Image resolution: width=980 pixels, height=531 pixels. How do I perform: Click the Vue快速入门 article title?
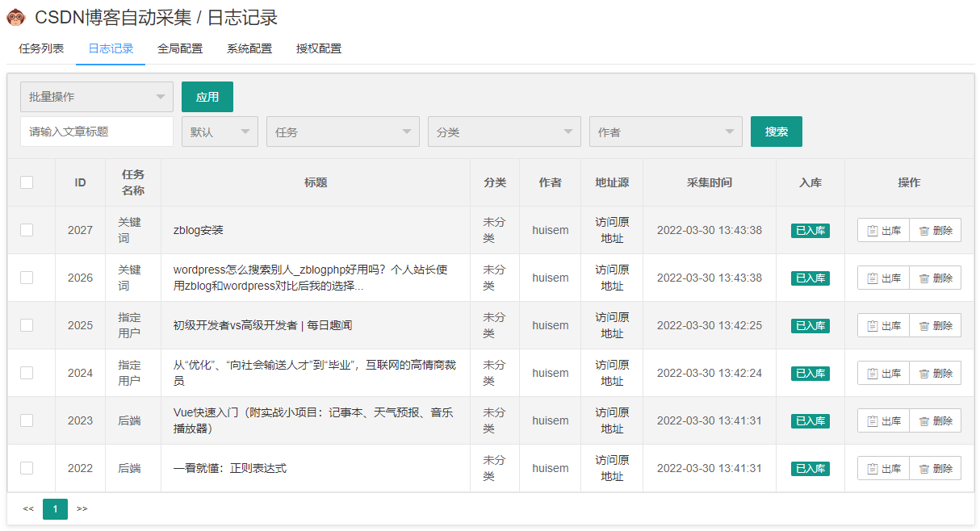313,420
